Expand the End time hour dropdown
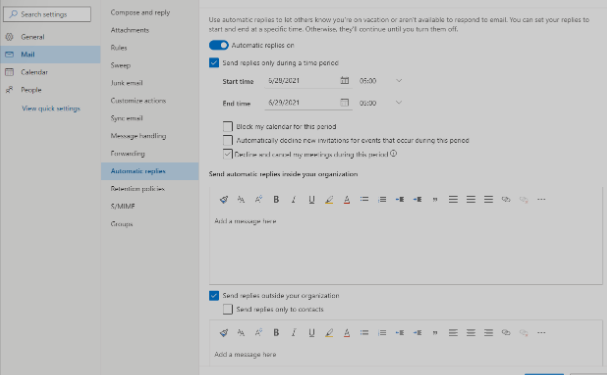This screenshot has width=607, height=375. pyautogui.click(x=399, y=103)
